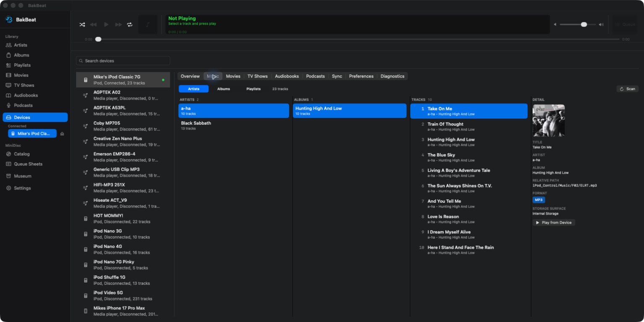Select the iPod Shuffle 1G device

pyautogui.click(x=123, y=280)
